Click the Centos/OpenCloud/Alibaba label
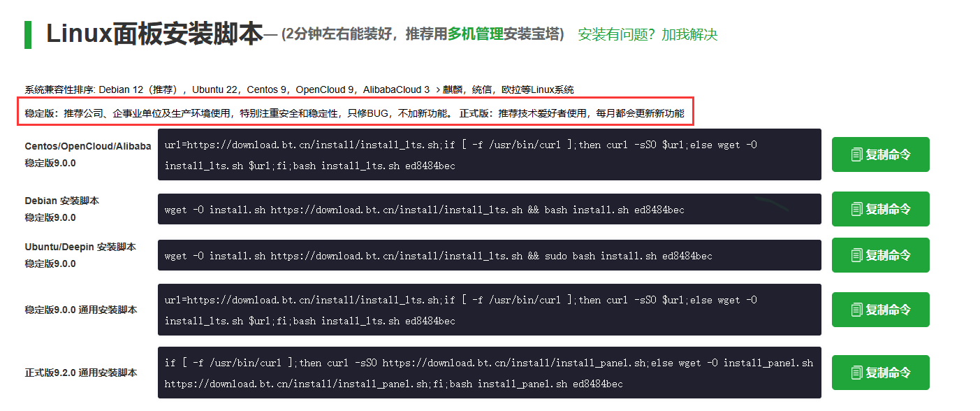980x411 pixels. click(88, 146)
